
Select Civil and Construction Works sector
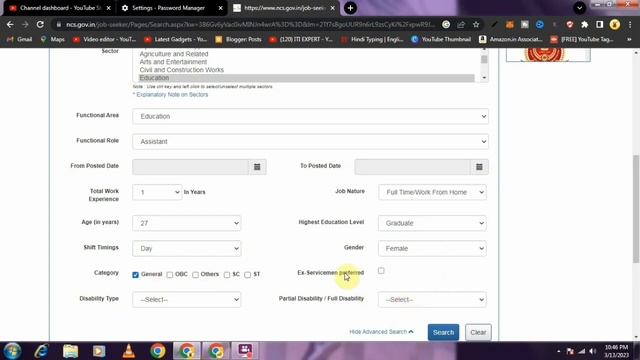pos(182,70)
